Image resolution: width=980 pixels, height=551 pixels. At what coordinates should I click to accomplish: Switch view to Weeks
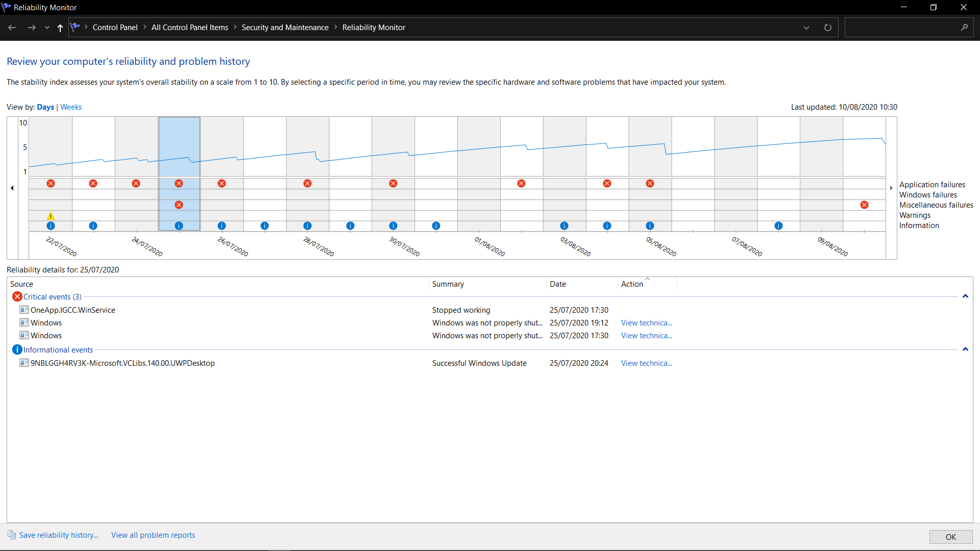(71, 107)
